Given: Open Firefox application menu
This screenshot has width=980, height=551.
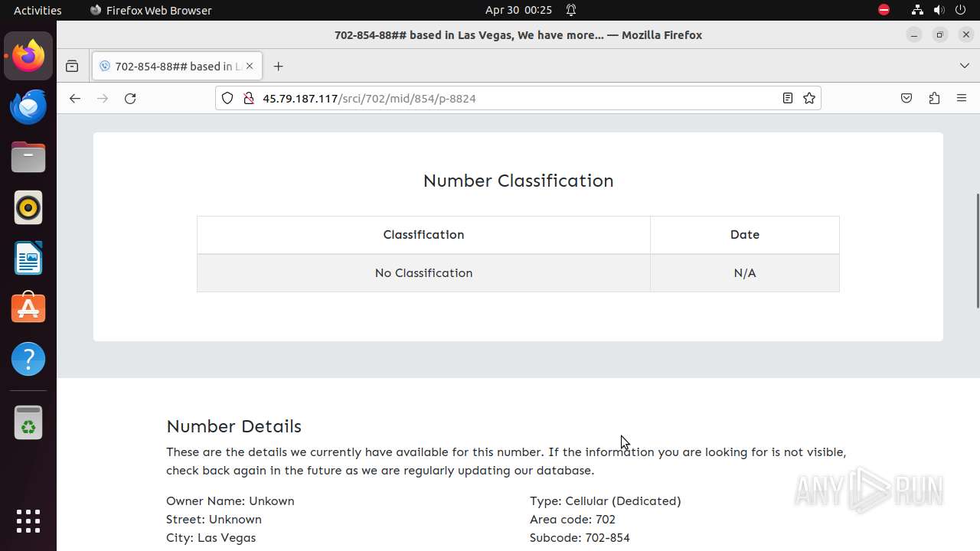Looking at the screenshot, I should [x=962, y=98].
